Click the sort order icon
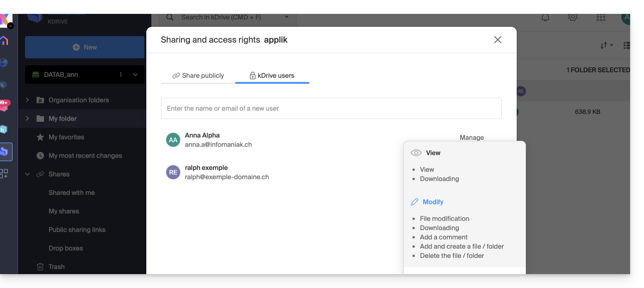Screen dimensions: 644x288 coord(606,45)
